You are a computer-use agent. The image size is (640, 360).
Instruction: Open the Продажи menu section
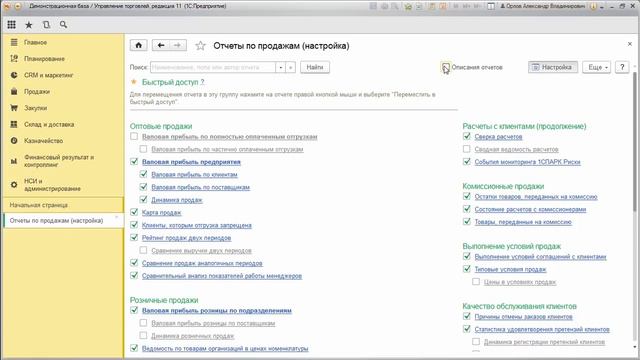(37, 92)
